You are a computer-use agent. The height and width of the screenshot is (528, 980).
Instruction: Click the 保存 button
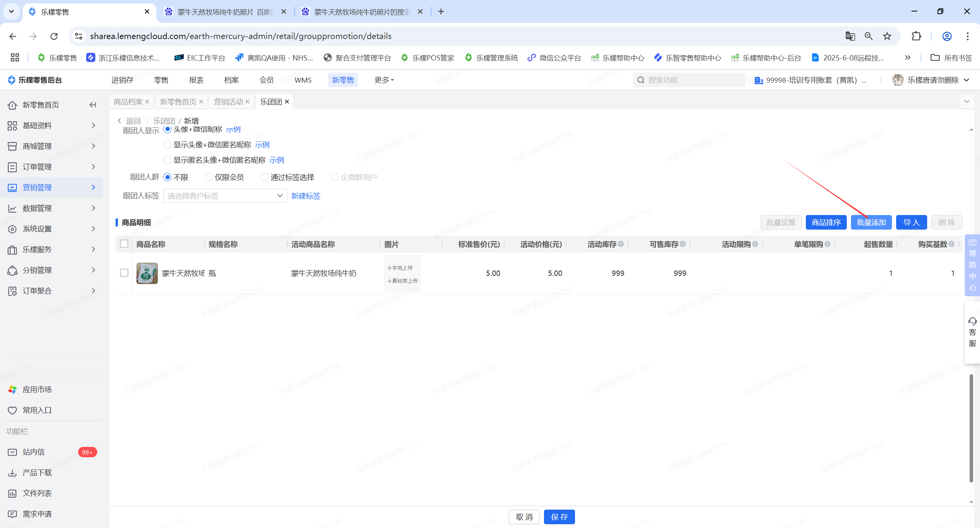tap(559, 517)
